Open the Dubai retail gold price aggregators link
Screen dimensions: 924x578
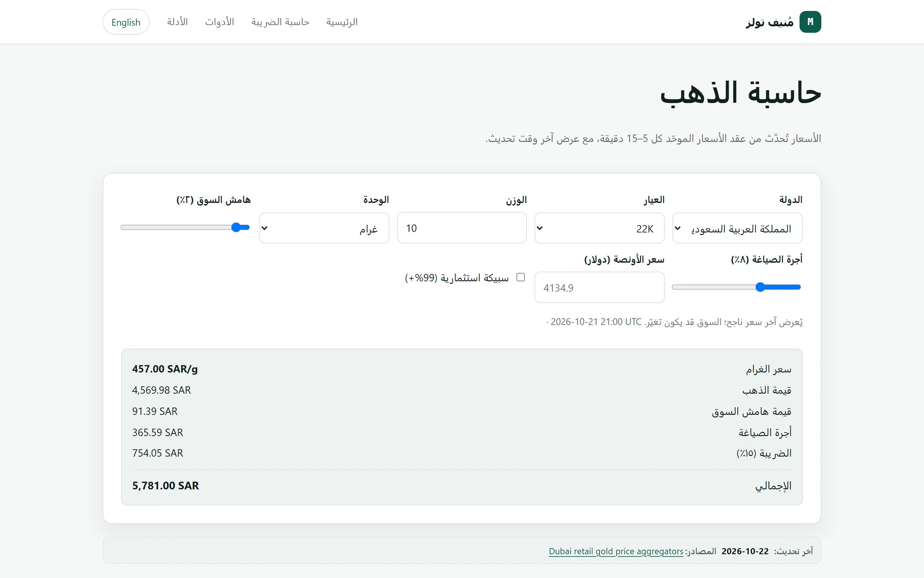click(x=616, y=551)
